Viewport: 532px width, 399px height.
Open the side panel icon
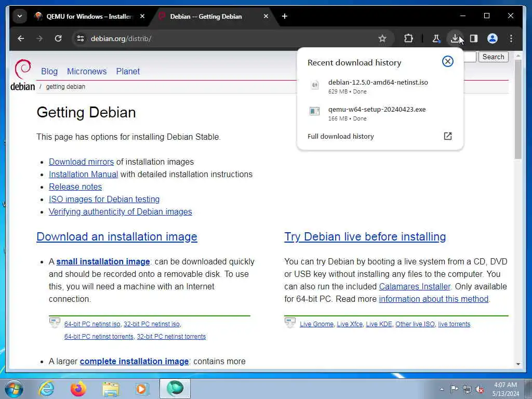tap(474, 38)
